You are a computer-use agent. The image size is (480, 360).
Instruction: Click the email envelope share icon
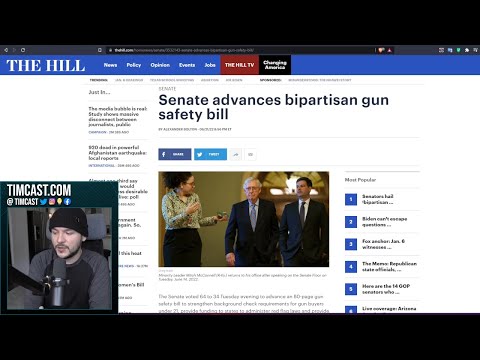pyautogui.click(x=251, y=154)
